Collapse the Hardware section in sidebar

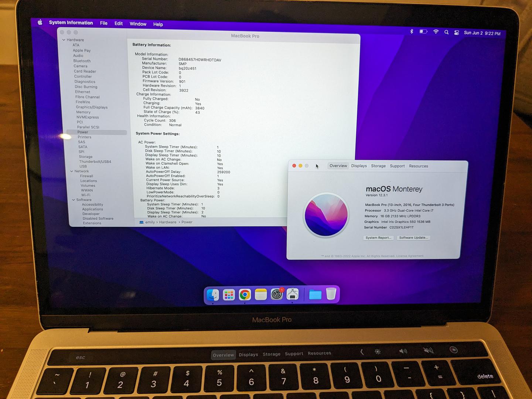tap(64, 40)
